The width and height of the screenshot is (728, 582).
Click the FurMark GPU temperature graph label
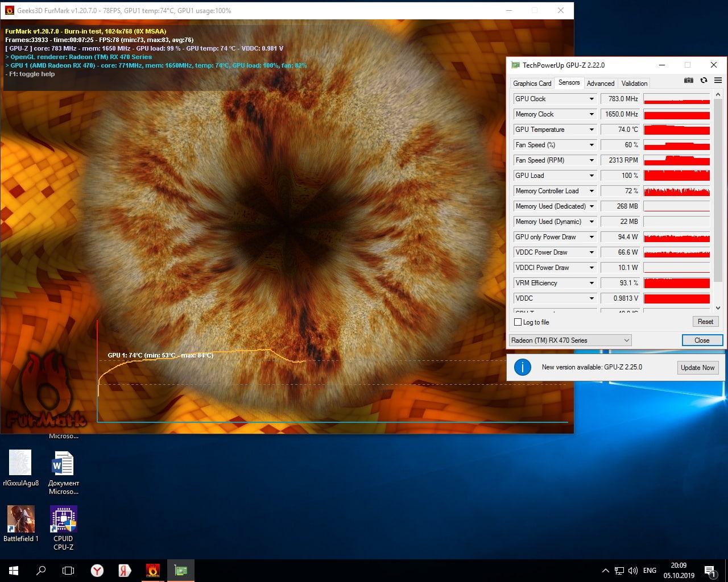point(160,355)
